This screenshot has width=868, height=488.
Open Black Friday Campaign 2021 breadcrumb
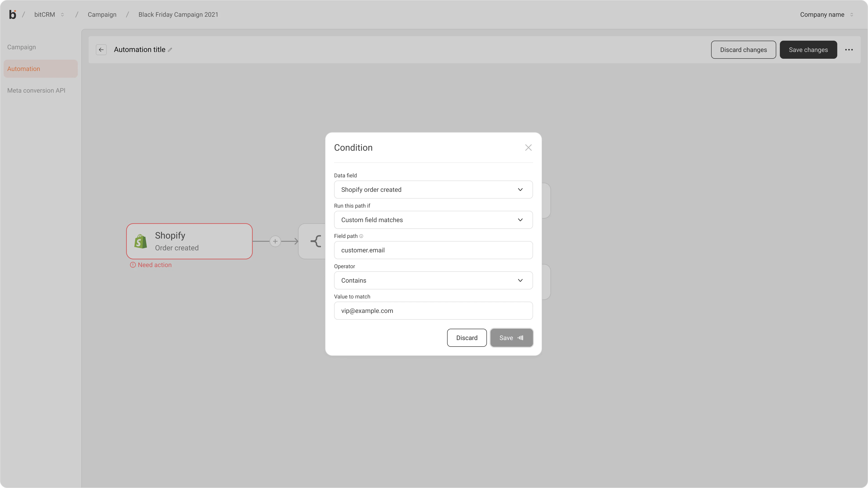(x=178, y=14)
